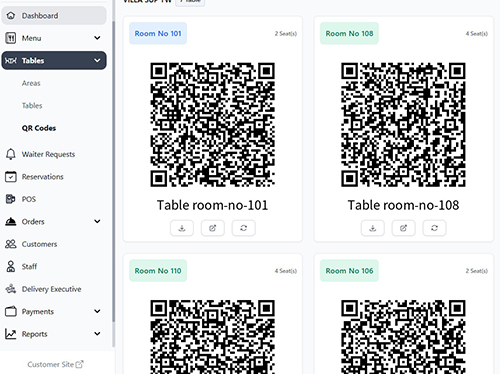Viewport: 500px width, 374px height.
Task: Click the Room No 110 label badge
Action: [158, 271]
